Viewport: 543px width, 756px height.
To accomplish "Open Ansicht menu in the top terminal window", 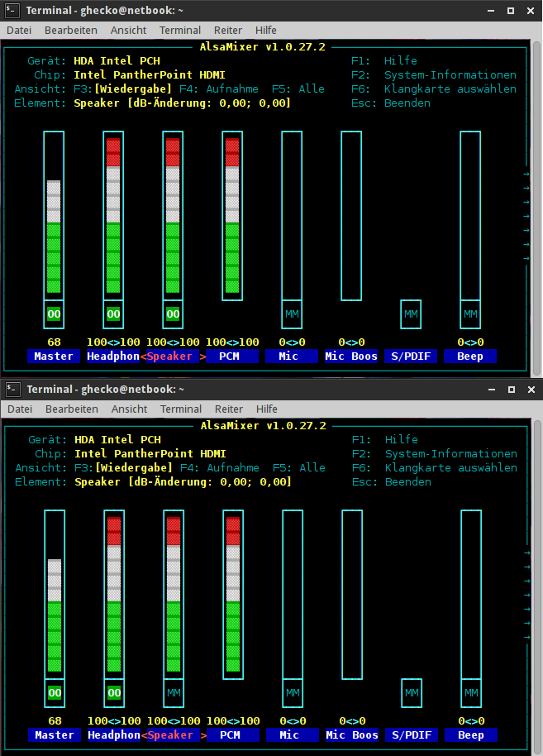I will 128,30.
